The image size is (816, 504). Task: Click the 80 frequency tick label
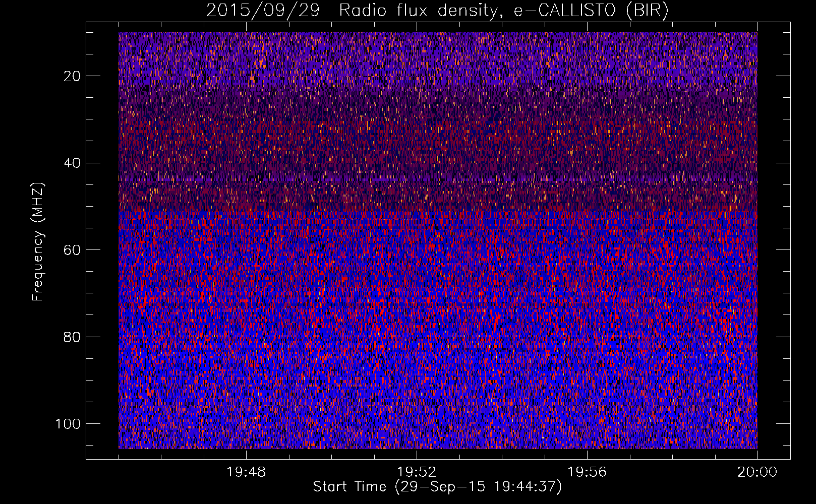point(73,337)
